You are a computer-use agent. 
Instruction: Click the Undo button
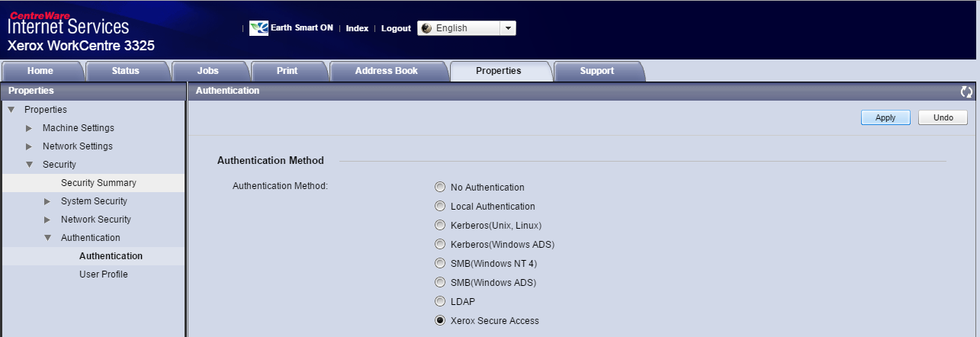[x=943, y=118]
